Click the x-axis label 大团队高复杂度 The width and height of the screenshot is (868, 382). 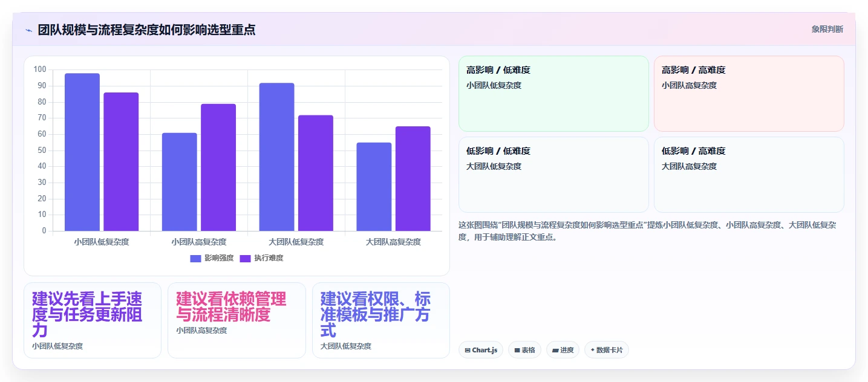[393, 242]
